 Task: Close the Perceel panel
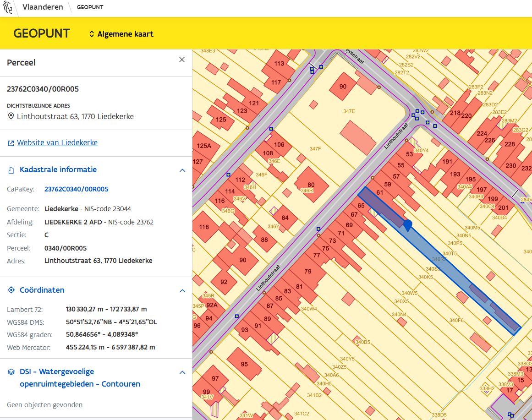click(182, 60)
